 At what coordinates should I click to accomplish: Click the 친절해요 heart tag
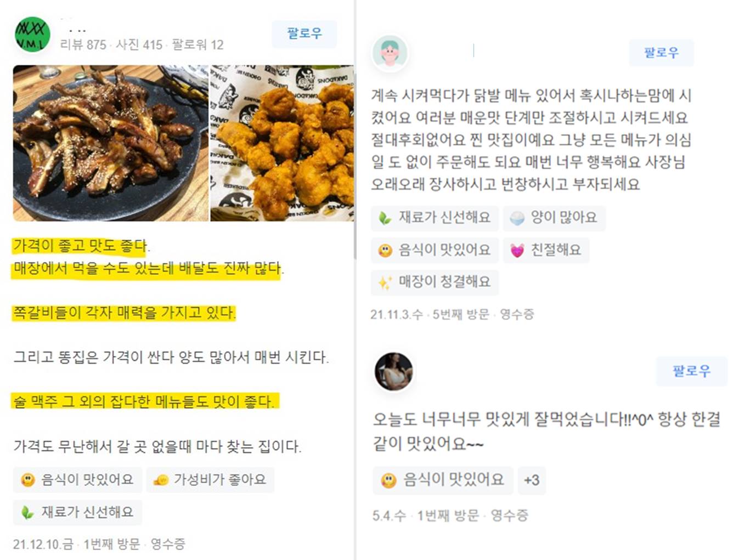click(546, 250)
